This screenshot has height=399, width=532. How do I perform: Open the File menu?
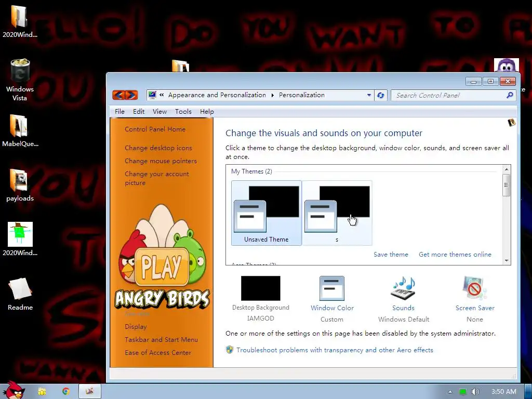tap(119, 112)
